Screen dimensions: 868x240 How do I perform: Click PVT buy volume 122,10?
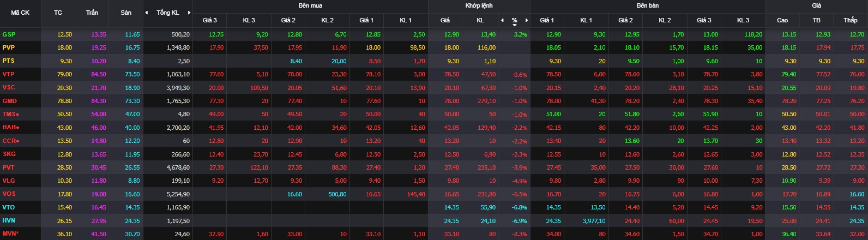pos(258,167)
